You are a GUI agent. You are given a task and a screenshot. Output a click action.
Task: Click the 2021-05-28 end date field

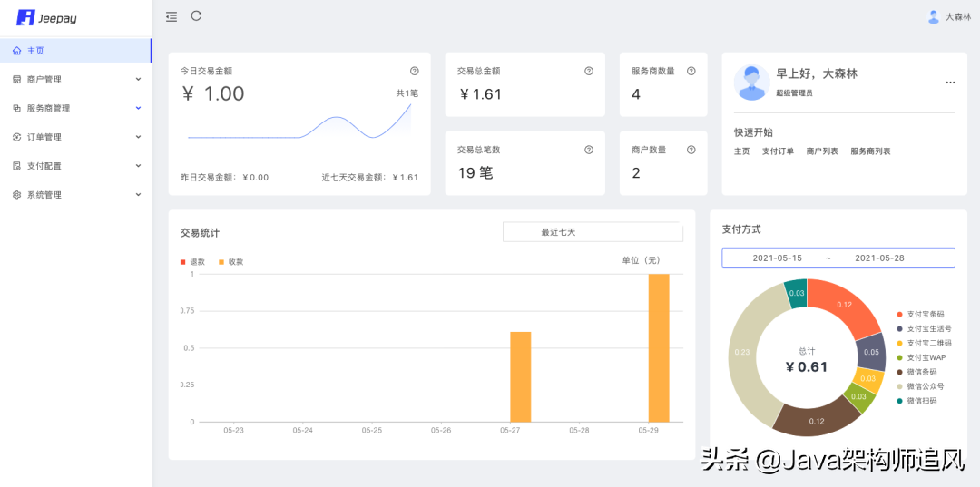(879, 258)
